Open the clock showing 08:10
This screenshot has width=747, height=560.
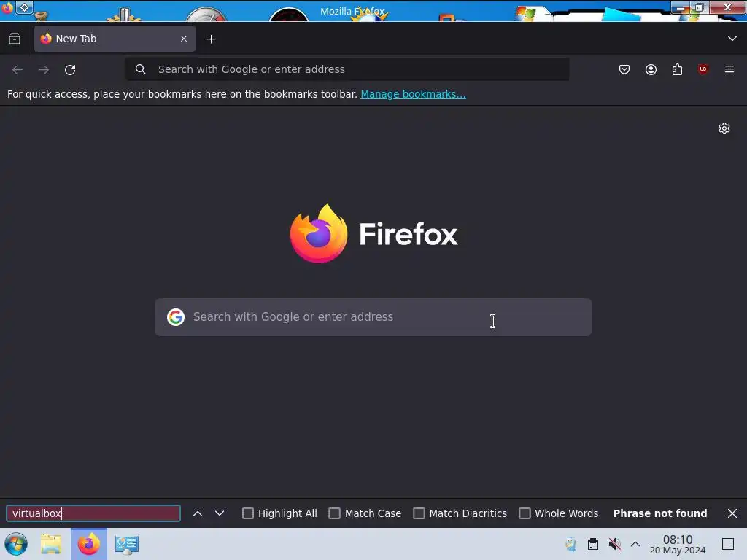pos(678,544)
